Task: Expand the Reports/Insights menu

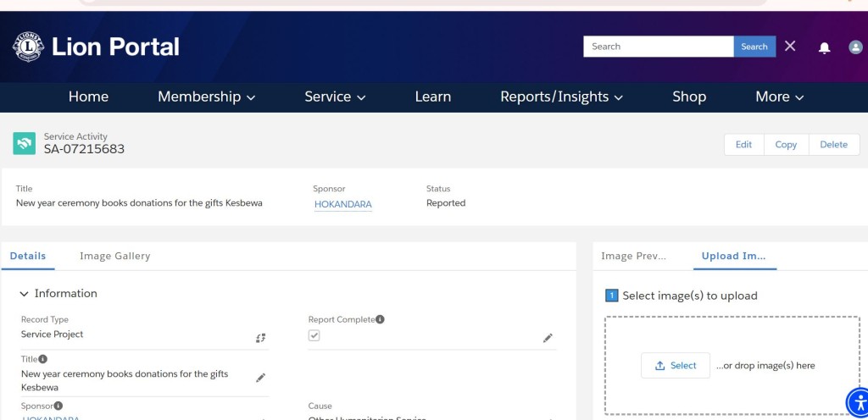Action: click(x=561, y=97)
